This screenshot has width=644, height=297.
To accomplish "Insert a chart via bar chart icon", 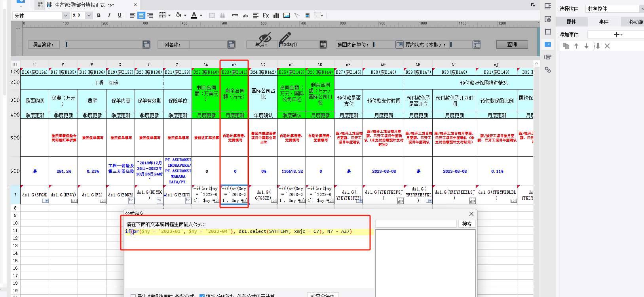I will click(x=276, y=15).
